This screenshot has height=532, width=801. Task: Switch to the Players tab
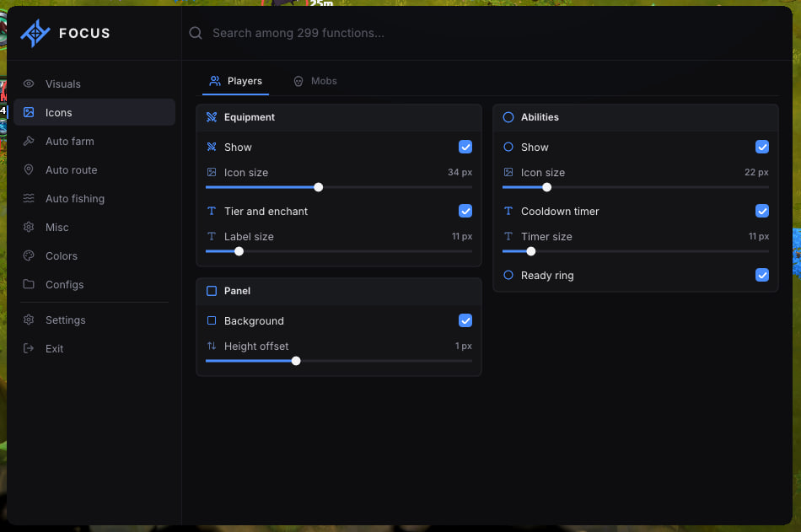pos(235,81)
